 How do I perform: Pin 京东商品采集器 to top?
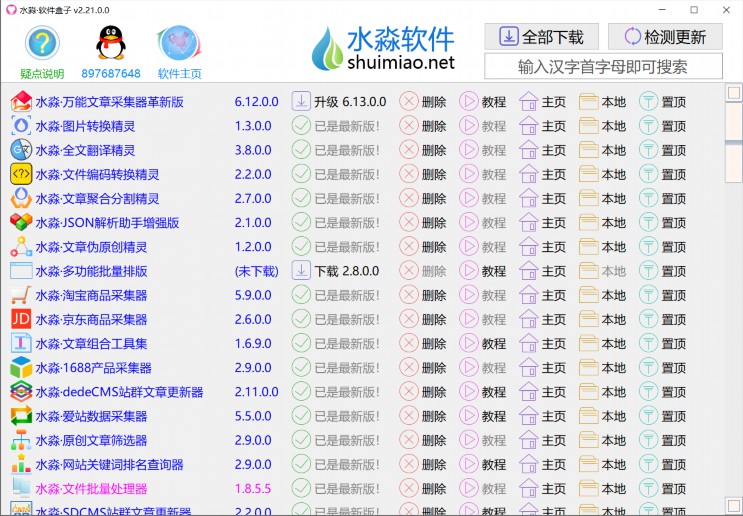click(x=662, y=319)
